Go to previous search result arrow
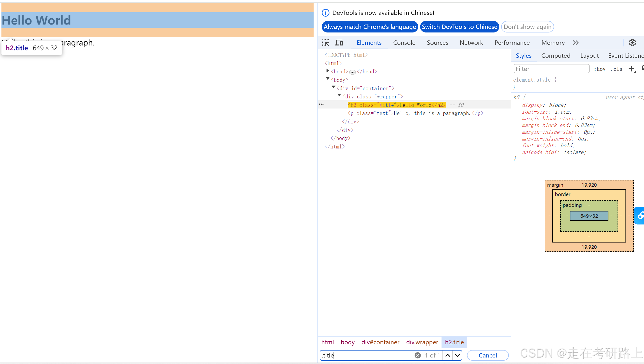The image size is (644, 364). [x=448, y=355]
